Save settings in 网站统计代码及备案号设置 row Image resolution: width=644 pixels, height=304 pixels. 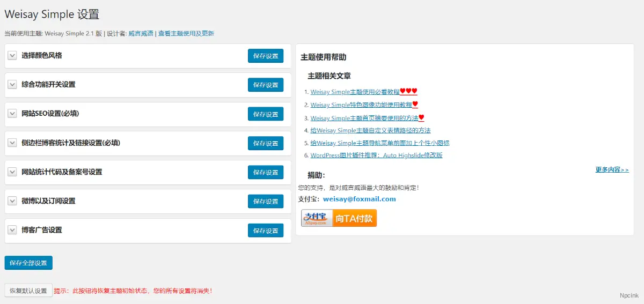pos(266,172)
